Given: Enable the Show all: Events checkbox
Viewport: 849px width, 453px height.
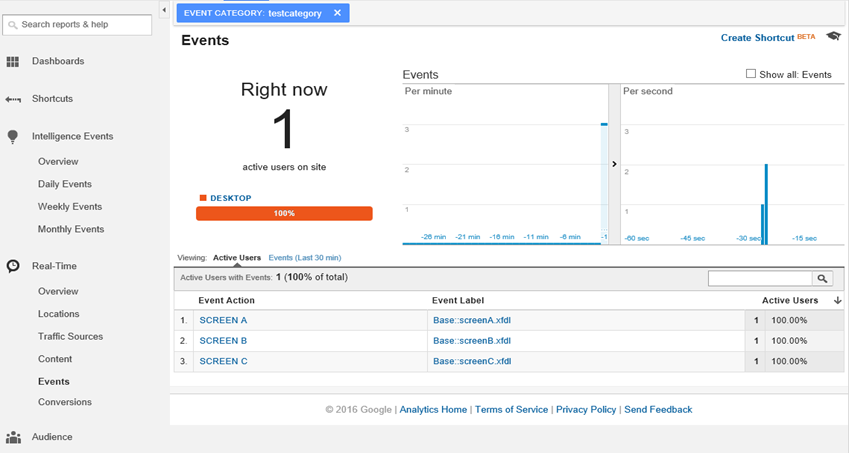Looking at the screenshot, I should coord(750,74).
